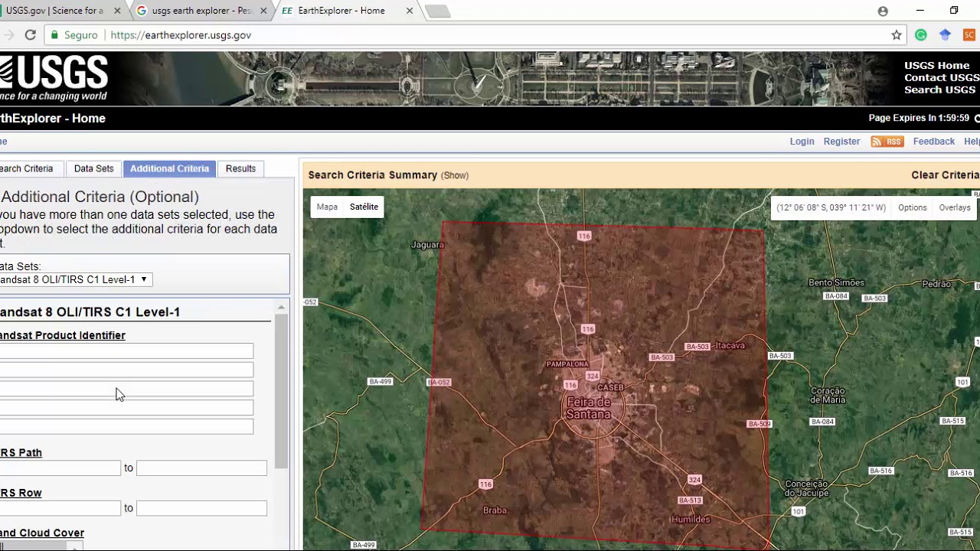Open the Chrome profile avatar icon
This screenshot has width=980, height=551.
click(x=883, y=11)
